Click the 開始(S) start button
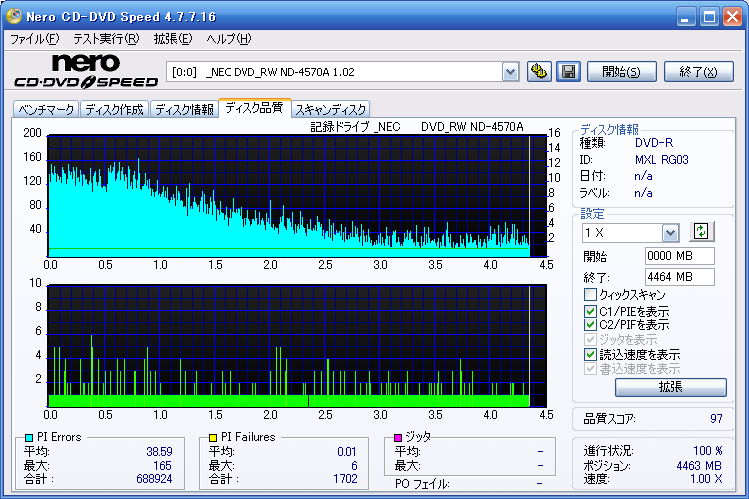749x499 pixels. click(x=621, y=72)
